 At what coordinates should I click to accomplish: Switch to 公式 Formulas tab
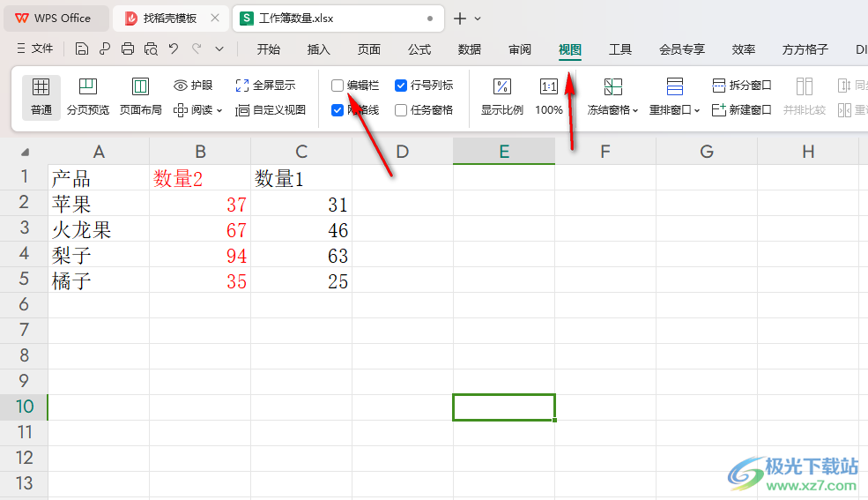coord(419,49)
